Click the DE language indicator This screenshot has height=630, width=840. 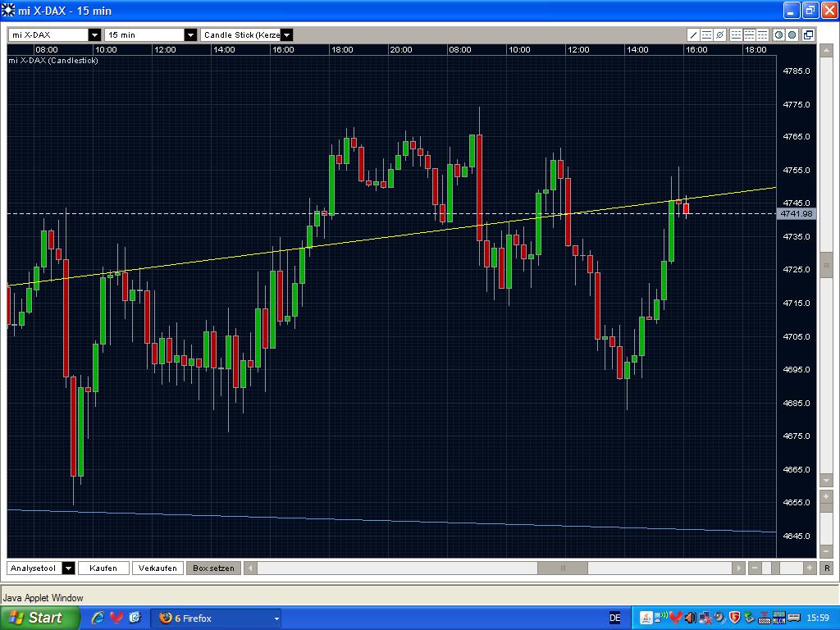click(x=615, y=618)
